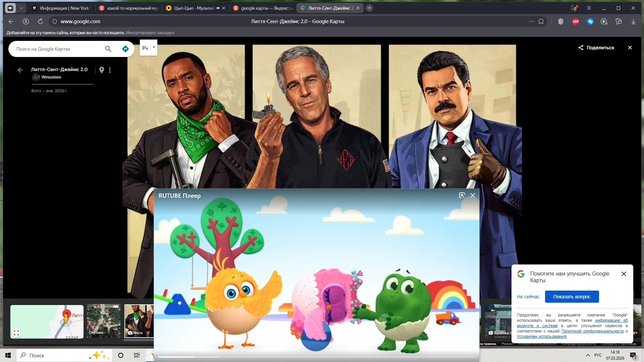Open the Ру language input dropdown arrow
The height and width of the screenshot is (362, 644).
[x=154, y=47]
